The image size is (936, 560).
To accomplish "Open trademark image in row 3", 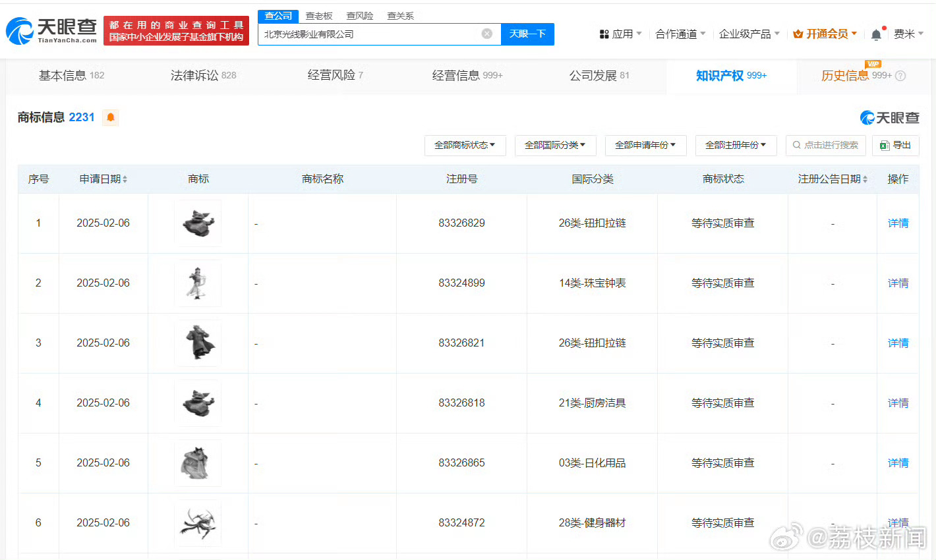I will click(x=198, y=343).
